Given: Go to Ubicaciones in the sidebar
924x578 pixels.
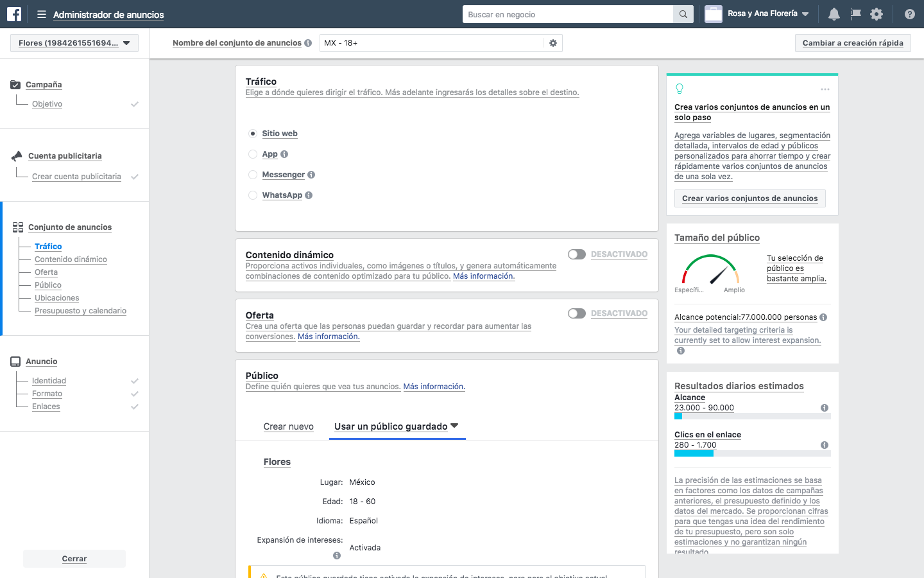Looking at the screenshot, I should click(57, 298).
